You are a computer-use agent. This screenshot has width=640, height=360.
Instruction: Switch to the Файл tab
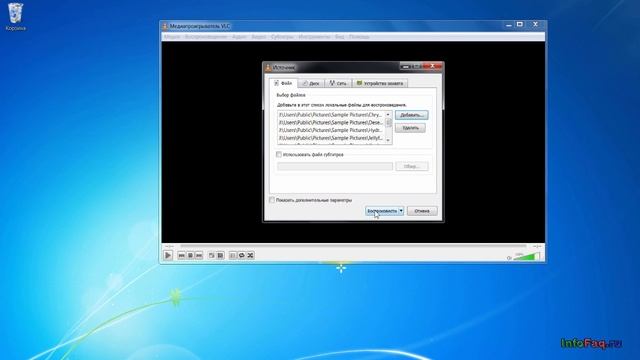(283, 83)
